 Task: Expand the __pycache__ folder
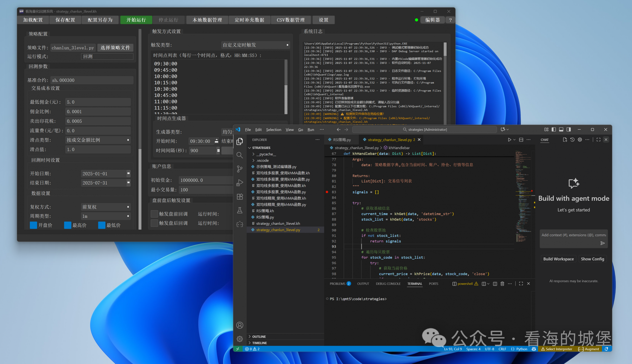266,154
